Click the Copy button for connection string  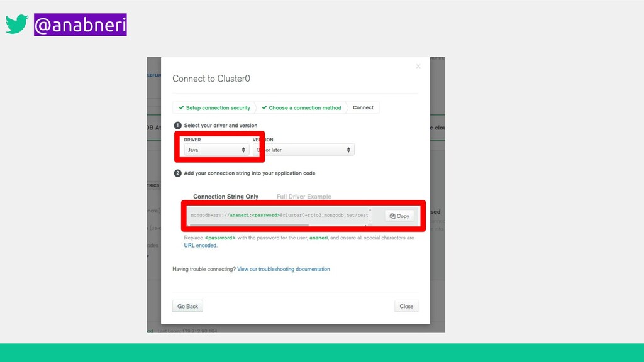(399, 216)
